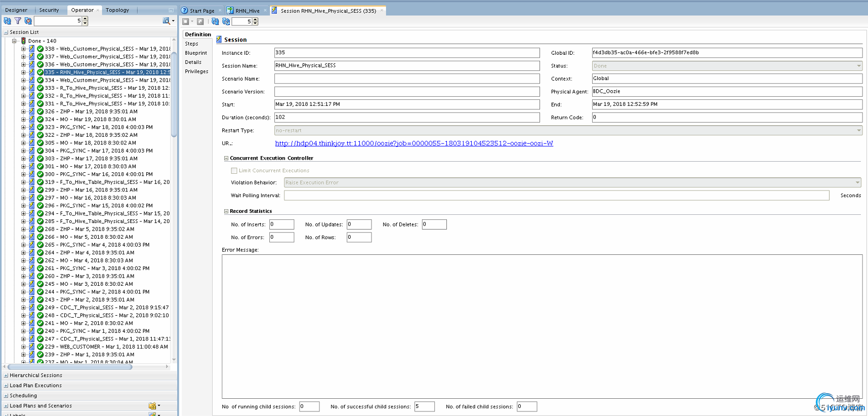This screenshot has height=416, width=868.
Task: Open the Oozie job URL link
Action: point(414,143)
